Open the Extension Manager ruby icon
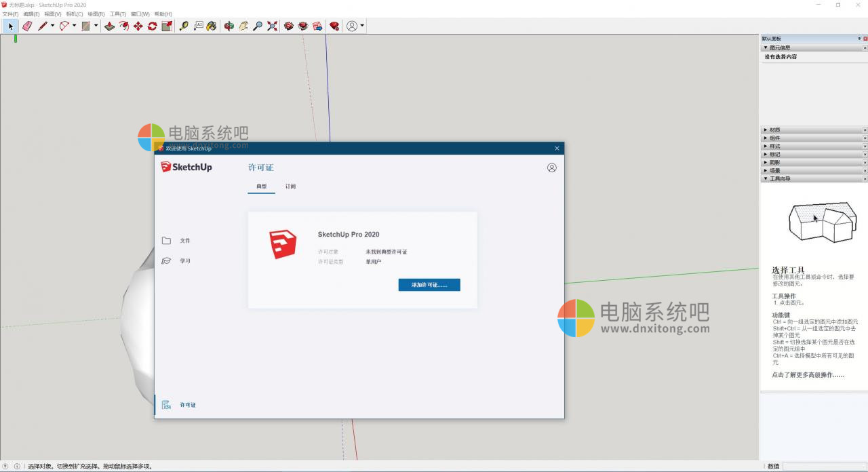Screen dimensions: 868x472 (x=334, y=26)
